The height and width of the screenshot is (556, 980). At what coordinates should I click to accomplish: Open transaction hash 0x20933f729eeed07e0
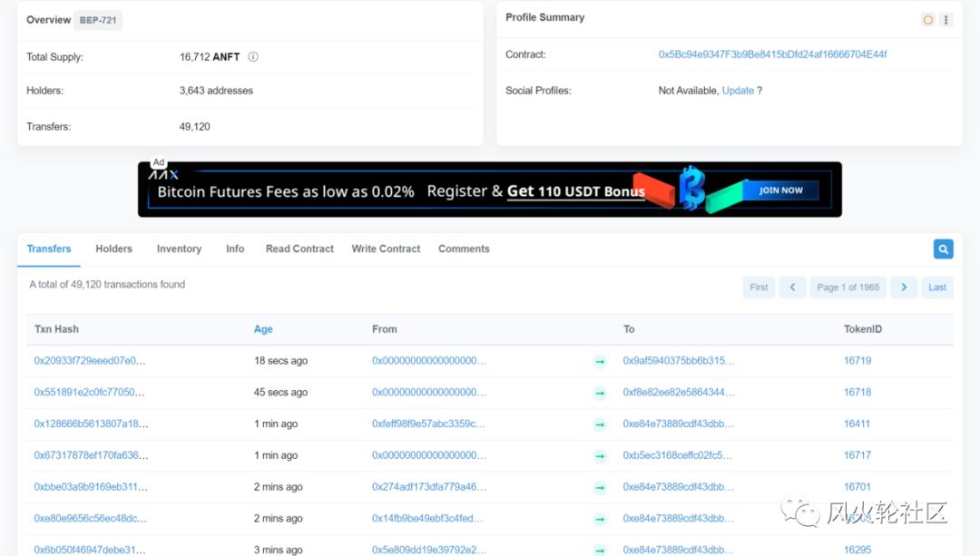[90, 361]
